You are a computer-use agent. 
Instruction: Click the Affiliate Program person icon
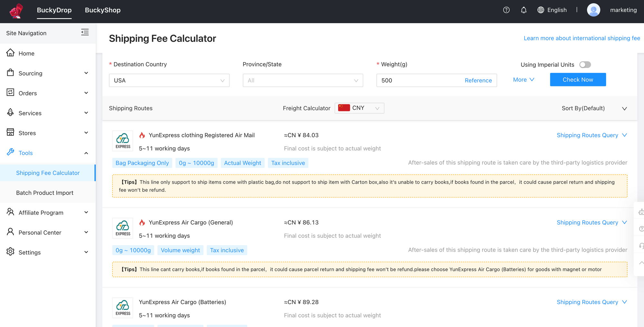[x=10, y=212]
